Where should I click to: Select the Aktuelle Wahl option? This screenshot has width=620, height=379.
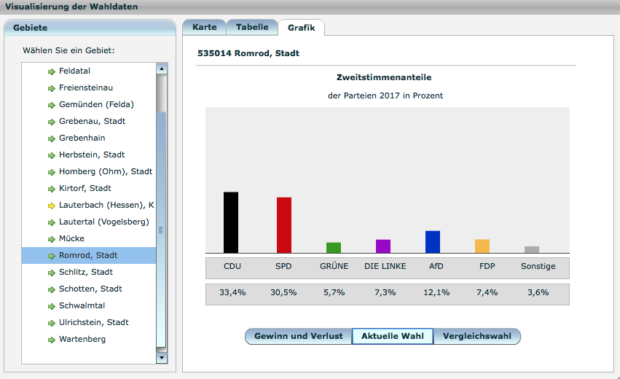393,336
